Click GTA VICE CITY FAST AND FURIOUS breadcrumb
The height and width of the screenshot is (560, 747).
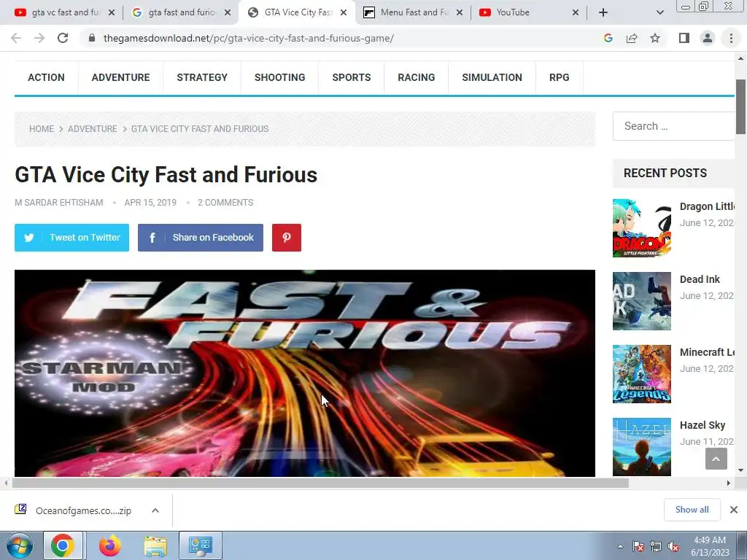200,129
